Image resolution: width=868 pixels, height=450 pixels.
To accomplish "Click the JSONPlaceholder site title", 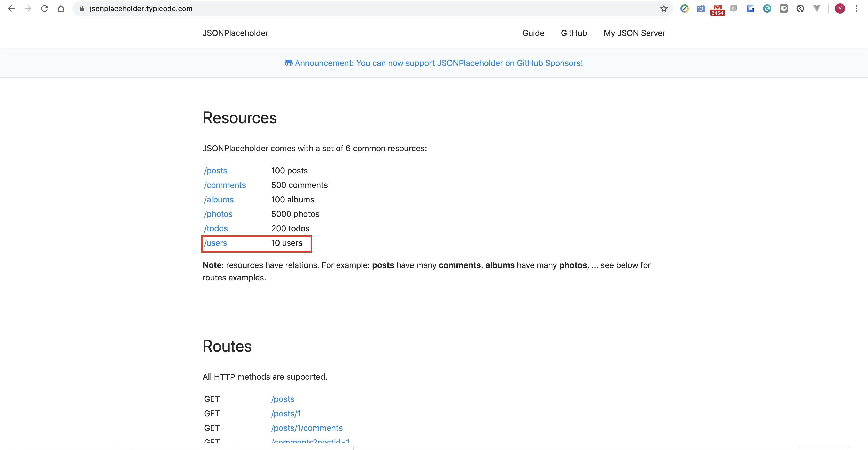I will [x=235, y=33].
